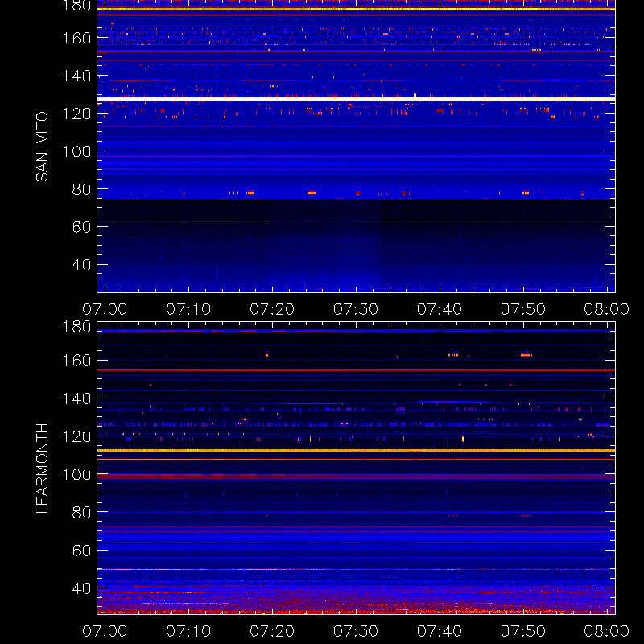Click the 07:00 label under Learmonth plot

105,631
